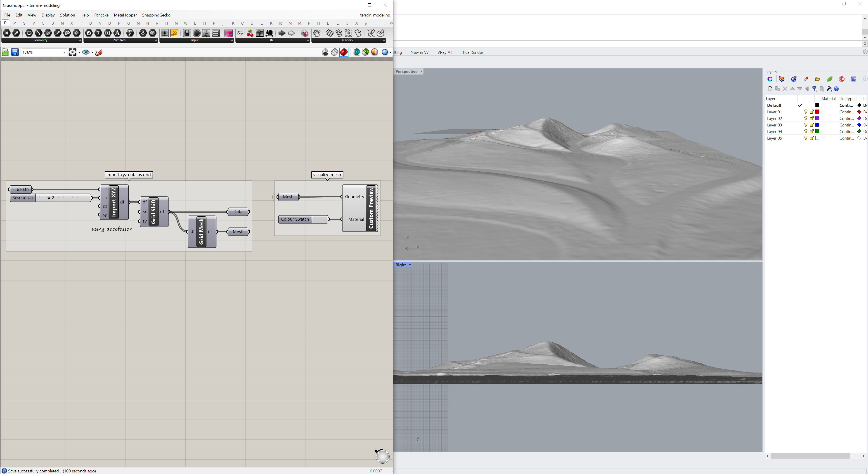This screenshot has height=474, width=868.
Task: Open the Right viewport dropdown arrow
Action: coord(410,265)
